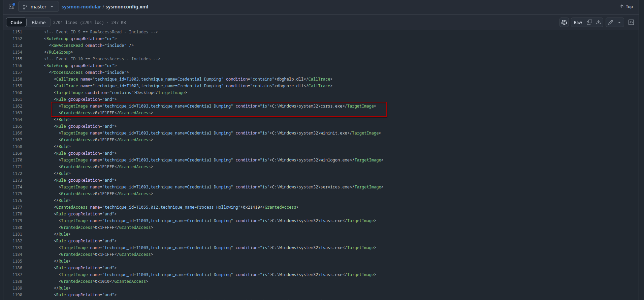Copy raw file contents icon
The width and height of the screenshot is (644, 300).
(x=589, y=22)
